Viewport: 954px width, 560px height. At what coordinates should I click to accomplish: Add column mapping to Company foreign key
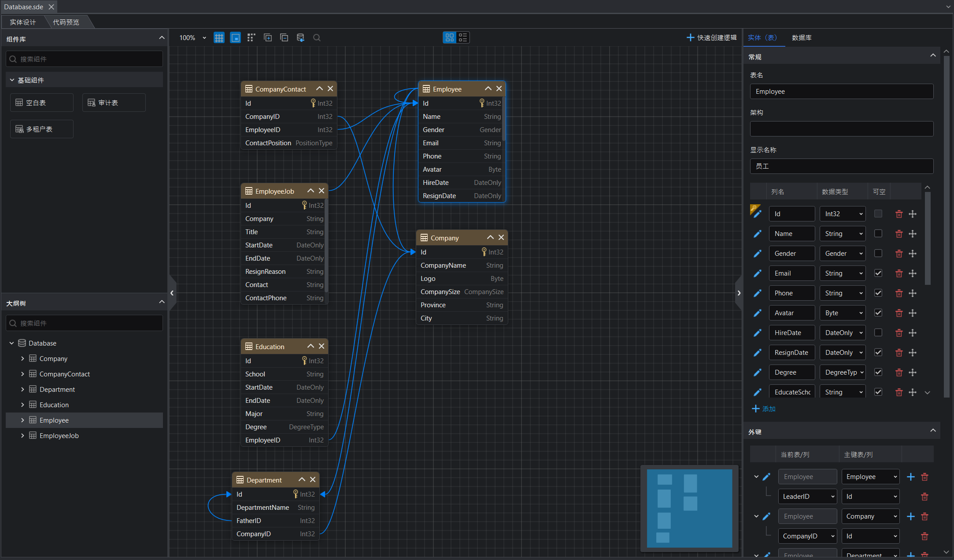[x=911, y=516]
